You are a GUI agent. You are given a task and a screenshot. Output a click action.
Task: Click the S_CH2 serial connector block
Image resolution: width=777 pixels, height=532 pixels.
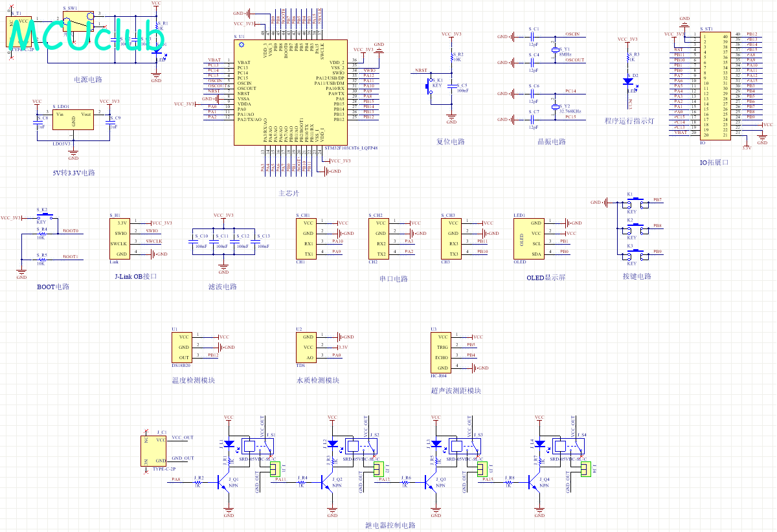click(379, 239)
